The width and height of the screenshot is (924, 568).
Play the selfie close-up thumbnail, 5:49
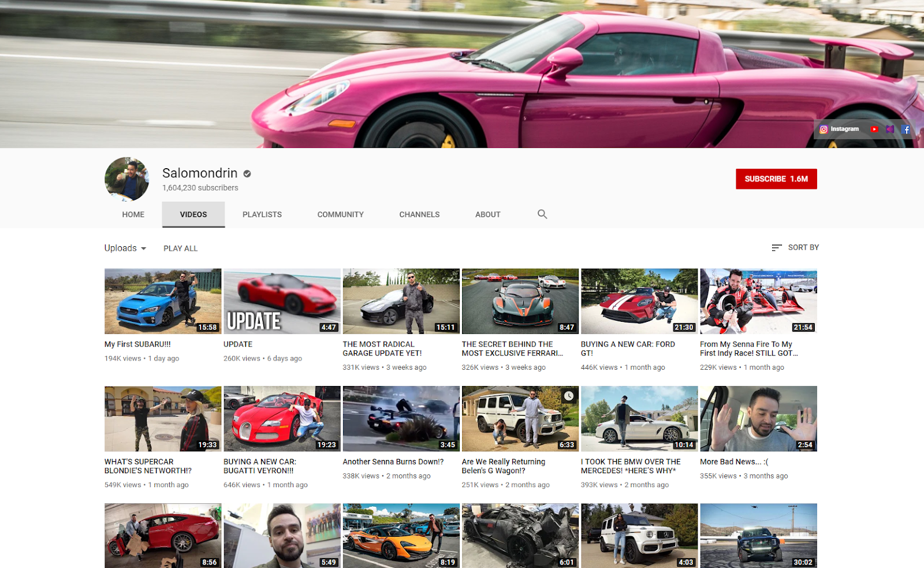(x=282, y=536)
